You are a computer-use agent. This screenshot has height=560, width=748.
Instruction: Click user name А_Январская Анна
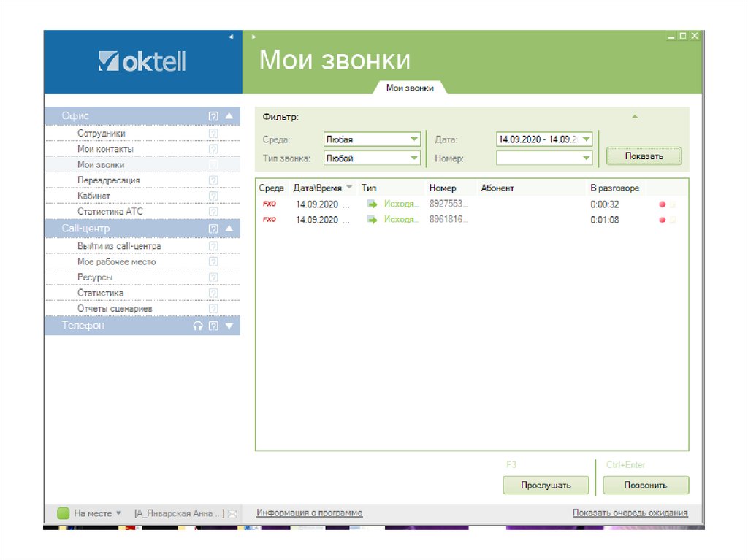click(x=179, y=513)
